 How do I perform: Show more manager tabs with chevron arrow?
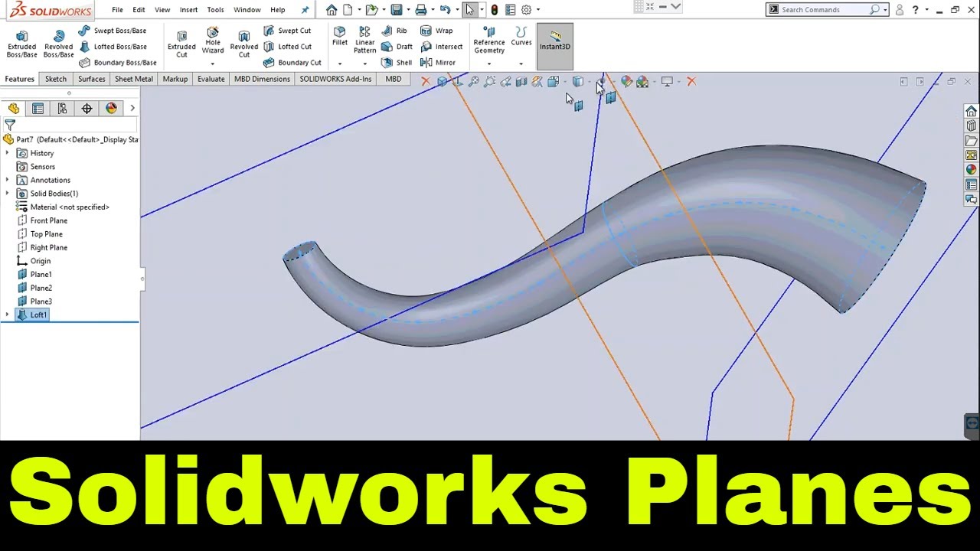(x=132, y=109)
